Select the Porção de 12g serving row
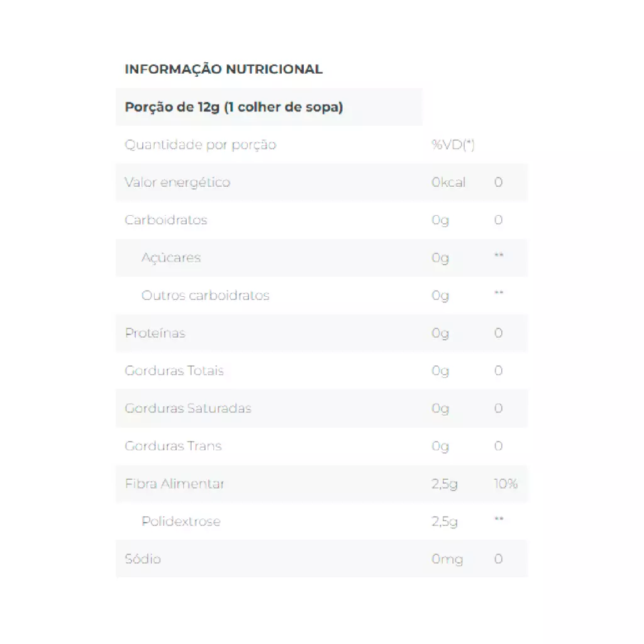644x644 pixels. coord(234,107)
